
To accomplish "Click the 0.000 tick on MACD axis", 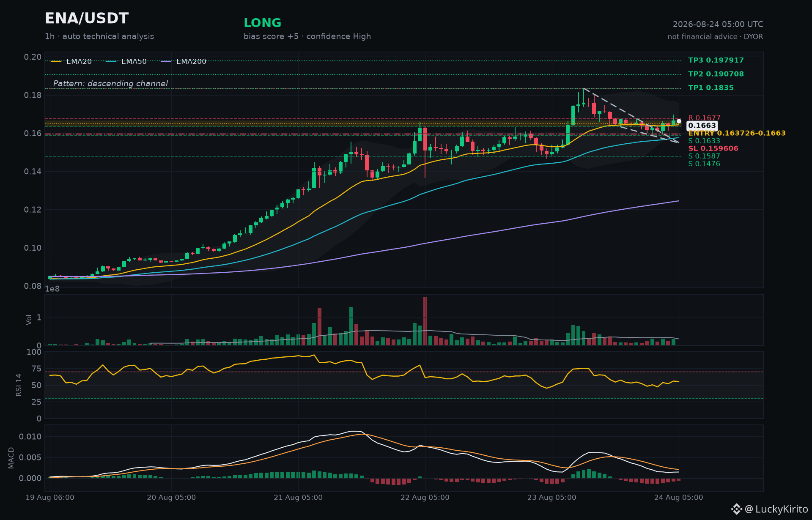I will coord(30,479).
